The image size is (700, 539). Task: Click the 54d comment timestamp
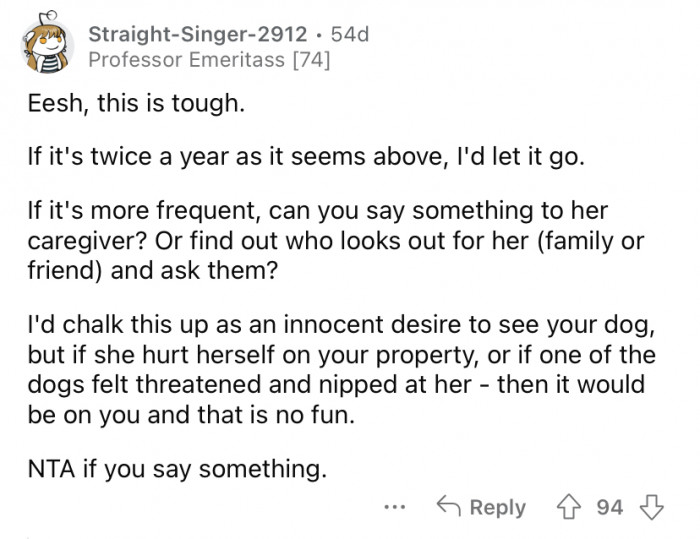pos(348,34)
